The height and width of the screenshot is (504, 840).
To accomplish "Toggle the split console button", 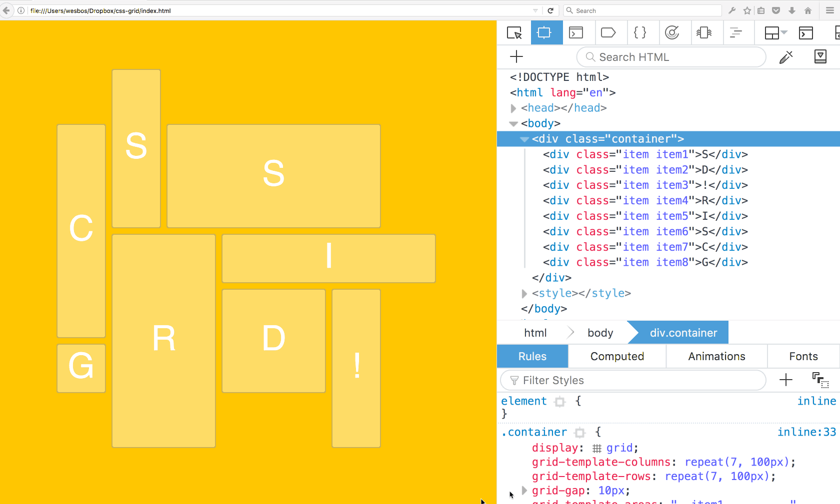I will pyautogui.click(x=806, y=33).
